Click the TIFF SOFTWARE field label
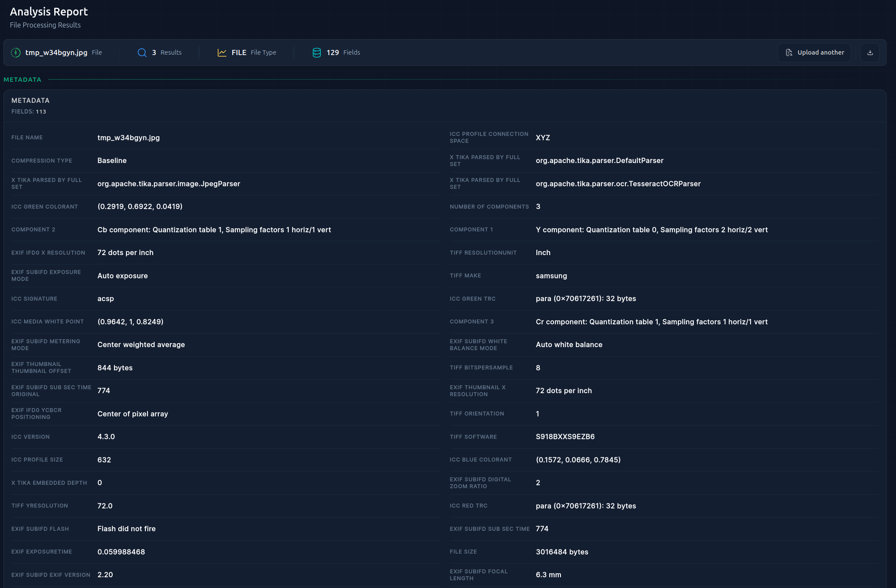896x588 pixels. [473, 437]
